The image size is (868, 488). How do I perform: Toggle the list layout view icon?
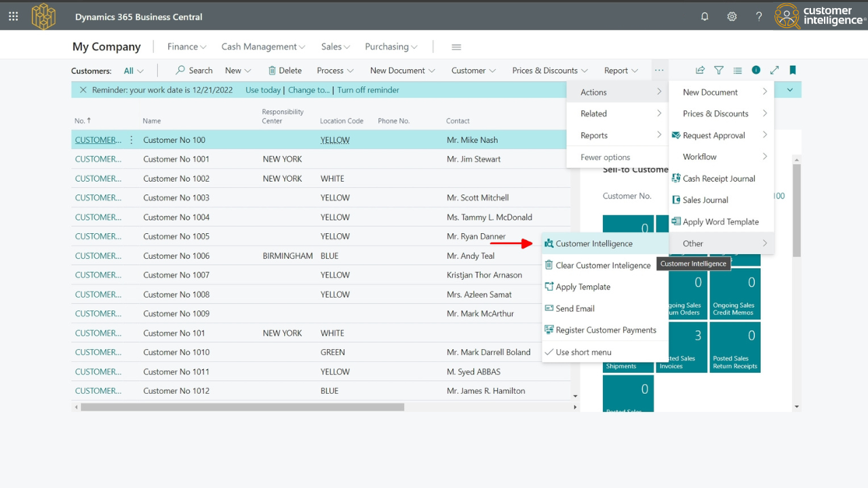tap(737, 70)
